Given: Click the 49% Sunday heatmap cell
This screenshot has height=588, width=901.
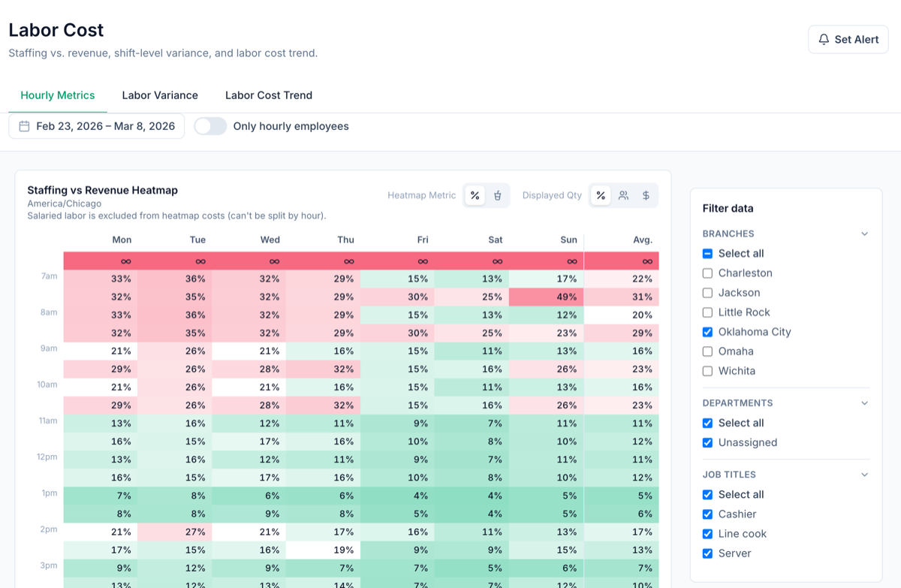Looking at the screenshot, I should [547, 297].
